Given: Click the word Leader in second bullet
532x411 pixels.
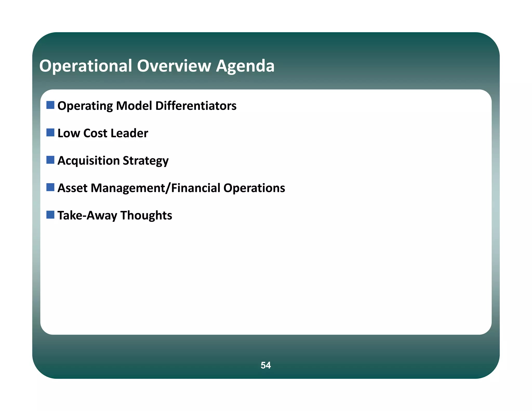Looking at the screenshot, I should pos(129,133).
